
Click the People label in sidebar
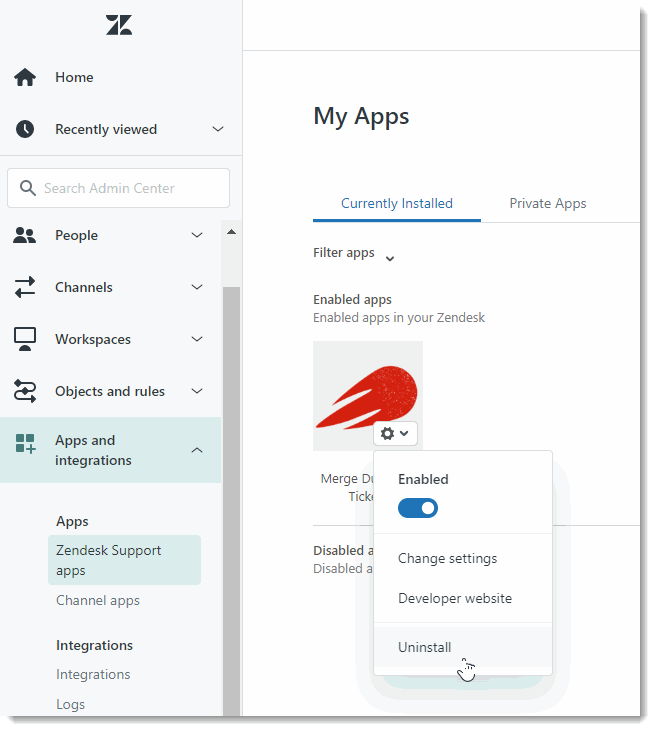click(x=76, y=235)
